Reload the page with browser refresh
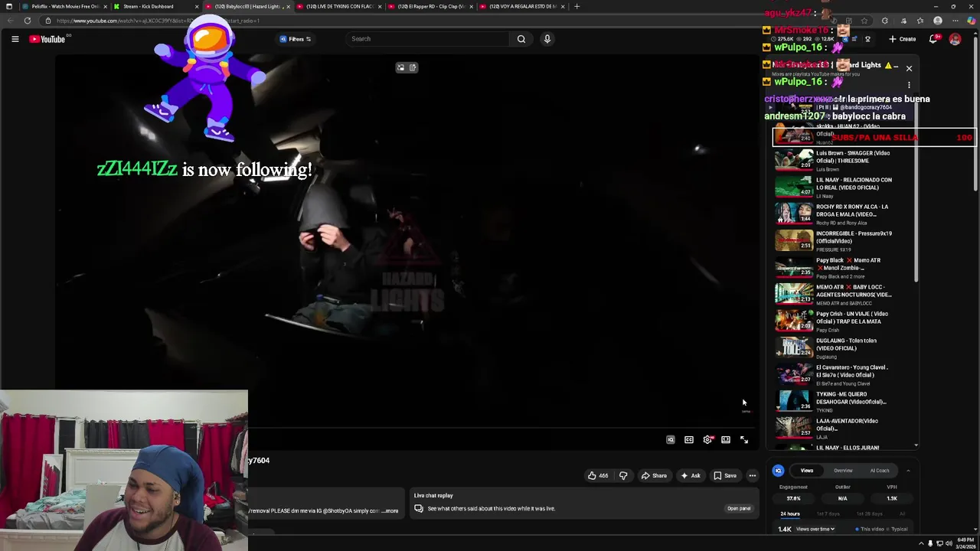This screenshot has width=980, height=551. (x=28, y=21)
